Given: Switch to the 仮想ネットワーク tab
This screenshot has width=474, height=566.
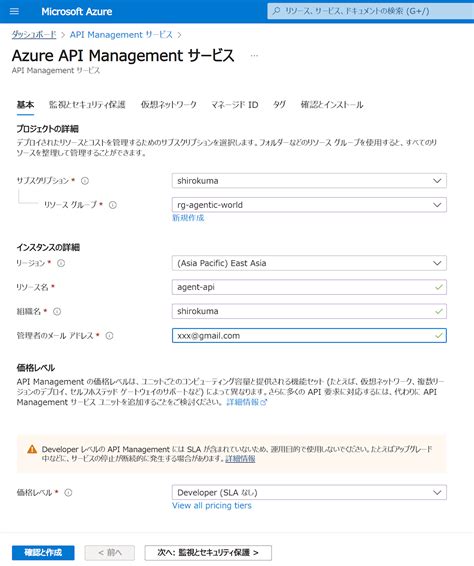Looking at the screenshot, I should coord(169,105).
